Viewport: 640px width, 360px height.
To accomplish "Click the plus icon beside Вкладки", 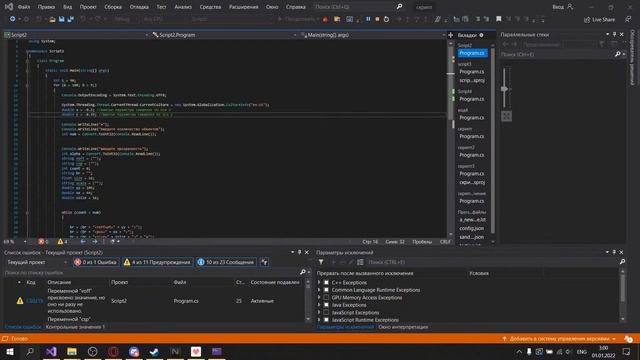I will 451,35.
